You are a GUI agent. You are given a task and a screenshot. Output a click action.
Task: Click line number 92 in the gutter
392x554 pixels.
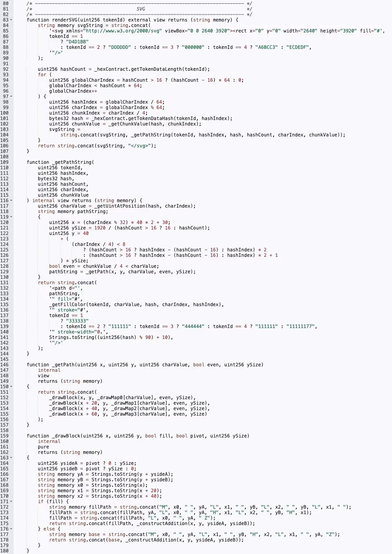click(x=5, y=69)
